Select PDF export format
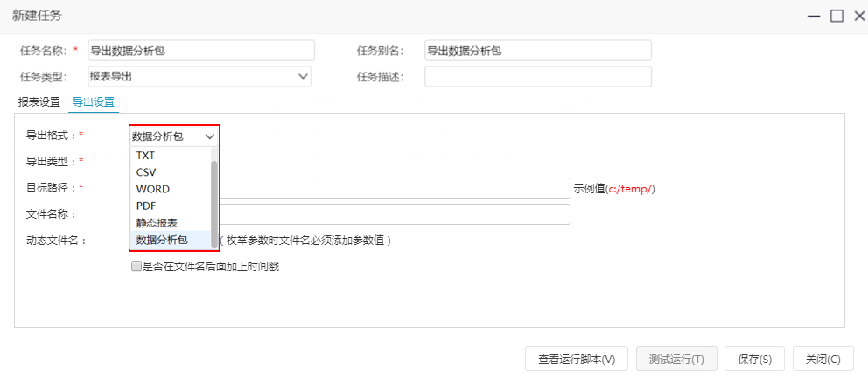868x384 pixels. click(171, 206)
